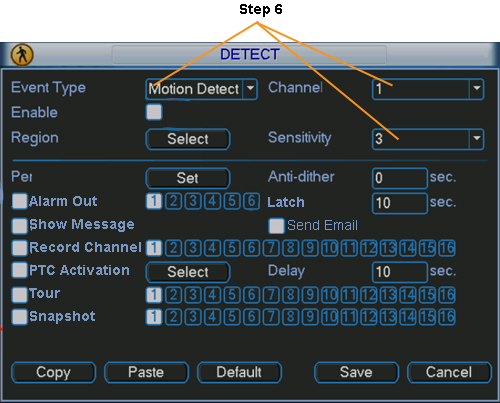The image size is (500, 403).
Task: Enable the Send Email checkbox
Action: point(276,226)
